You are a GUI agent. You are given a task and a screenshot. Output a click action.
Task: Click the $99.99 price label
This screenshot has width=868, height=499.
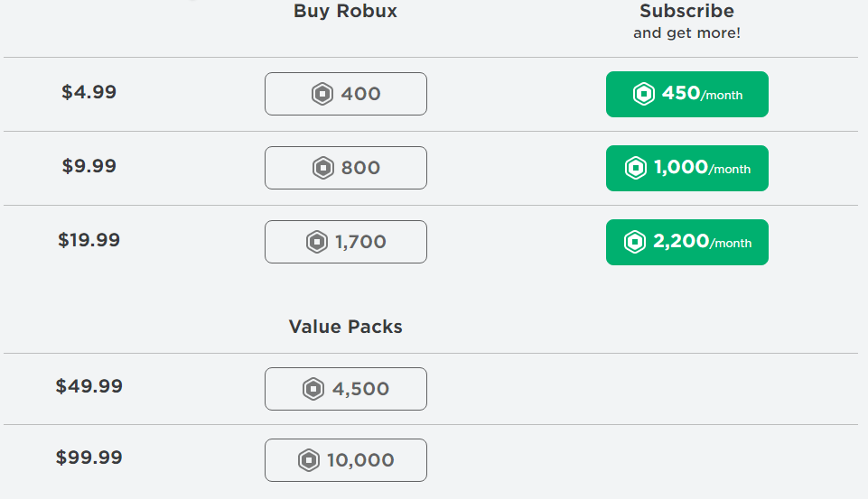89,457
